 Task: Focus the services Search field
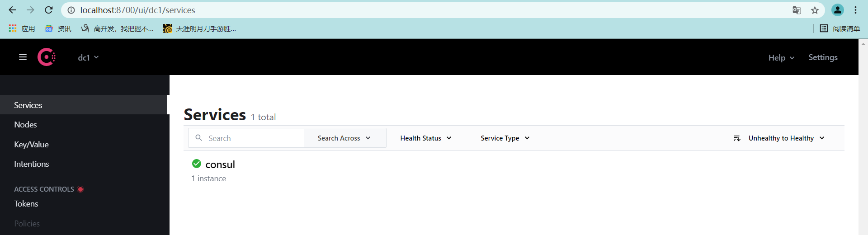click(246, 138)
